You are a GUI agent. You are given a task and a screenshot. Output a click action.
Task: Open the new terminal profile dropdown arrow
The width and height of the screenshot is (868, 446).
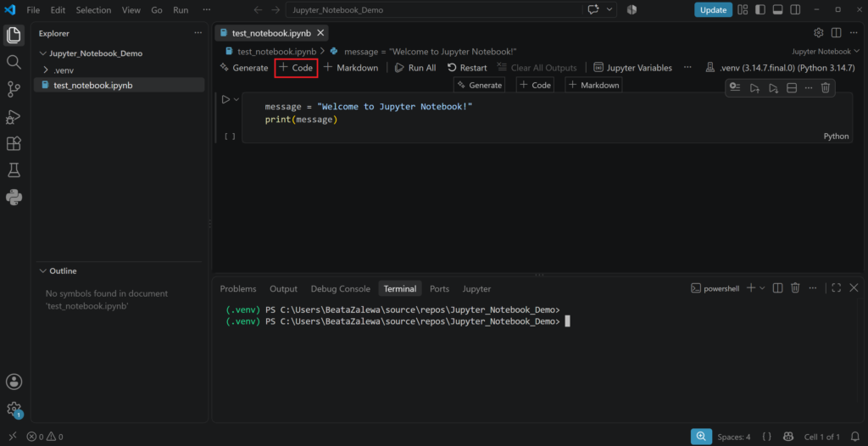[x=762, y=288]
